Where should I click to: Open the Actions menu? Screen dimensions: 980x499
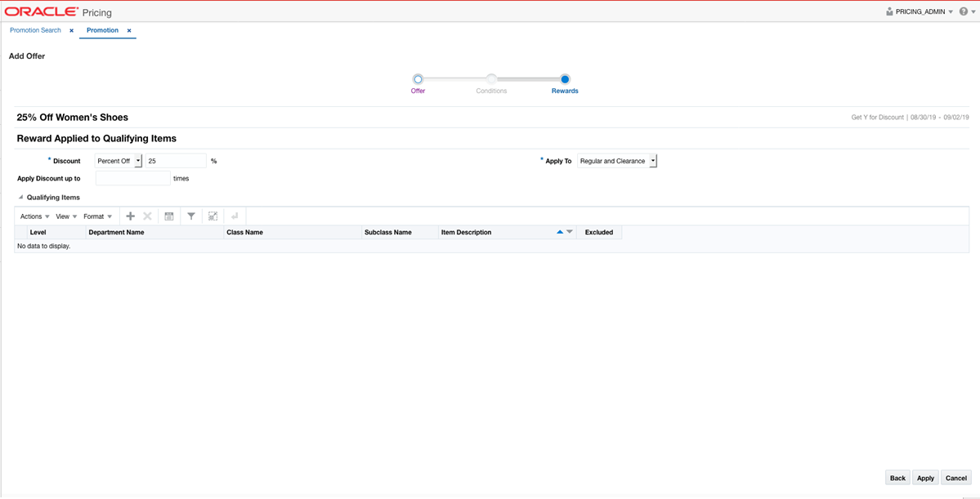point(34,216)
